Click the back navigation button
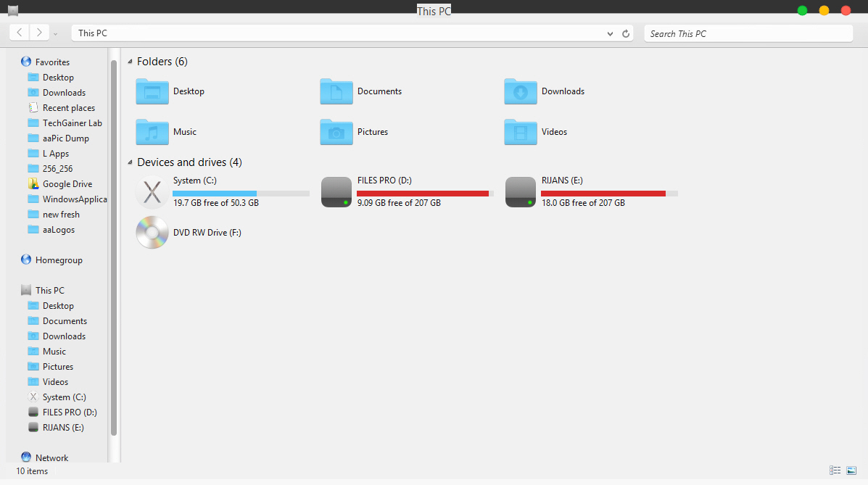Viewport: 868px width, 485px height. point(19,32)
